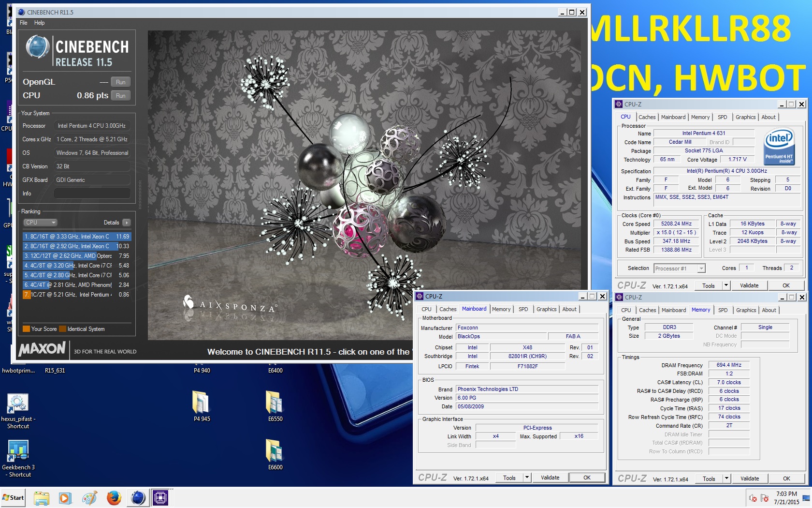Click Validate in CPU-Z Memory window
The height and width of the screenshot is (508, 812).
point(750,478)
